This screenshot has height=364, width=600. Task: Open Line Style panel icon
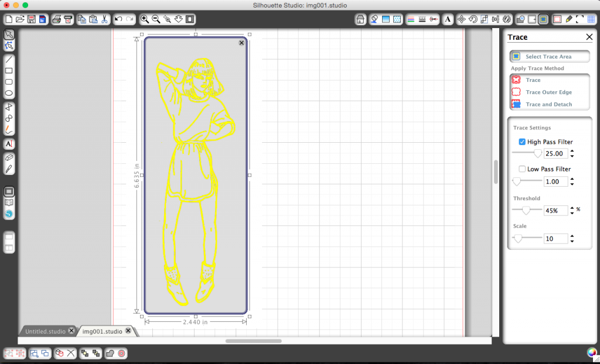(x=422, y=19)
